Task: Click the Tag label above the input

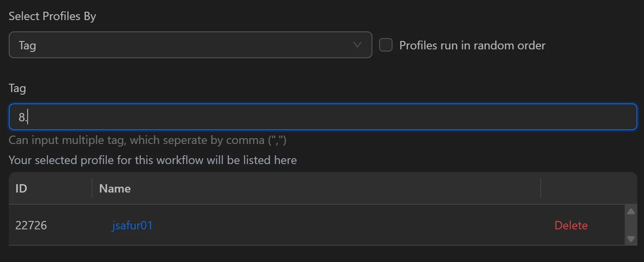Action: [x=17, y=88]
